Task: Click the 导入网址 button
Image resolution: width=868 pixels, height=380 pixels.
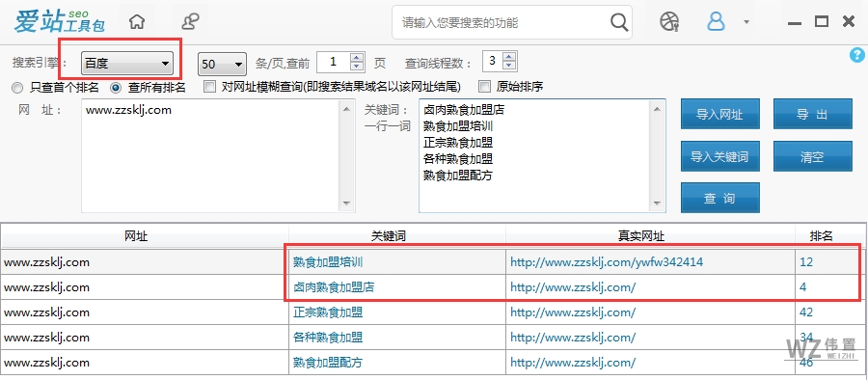Action: click(719, 115)
